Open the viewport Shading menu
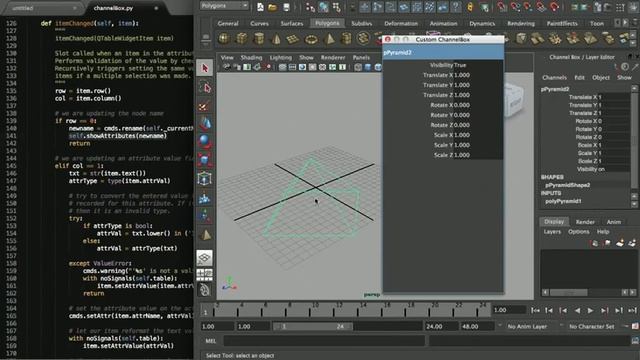640x360 pixels. (x=251, y=58)
